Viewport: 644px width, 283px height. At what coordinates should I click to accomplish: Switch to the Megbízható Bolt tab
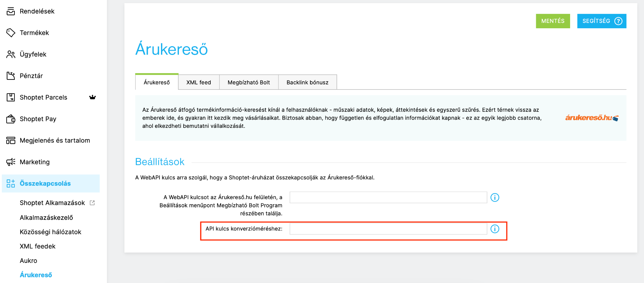tap(249, 82)
